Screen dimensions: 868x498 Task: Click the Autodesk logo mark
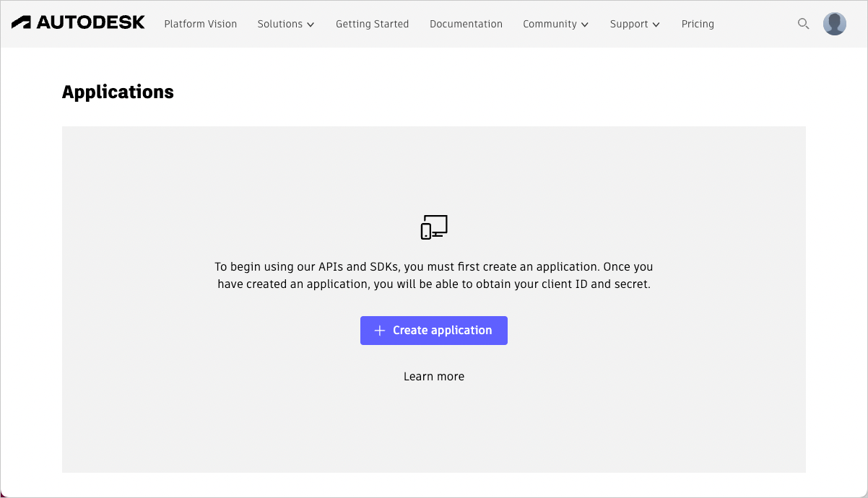(x=21, y=23)
